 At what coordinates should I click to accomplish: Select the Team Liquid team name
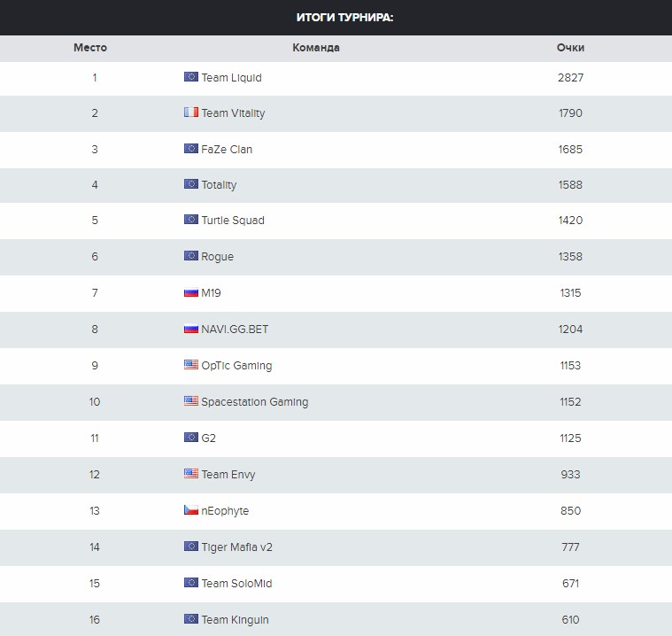click(231, 78)
